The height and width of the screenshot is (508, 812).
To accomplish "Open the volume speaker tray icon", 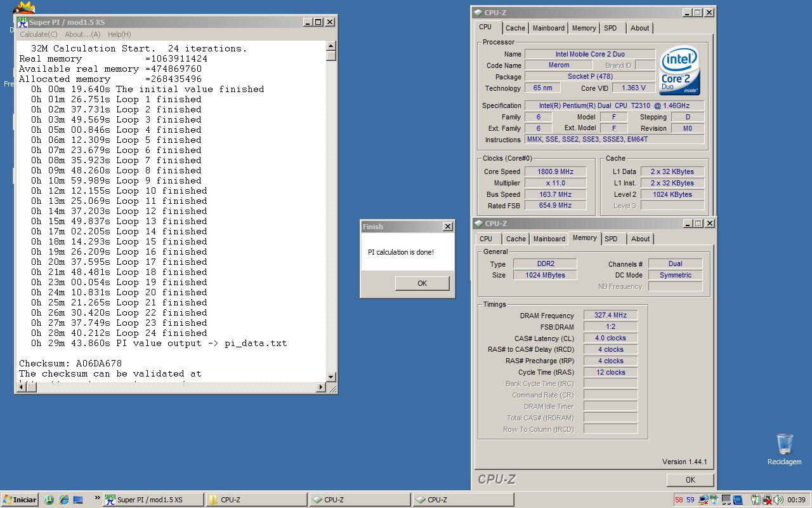I will [778, 500].
